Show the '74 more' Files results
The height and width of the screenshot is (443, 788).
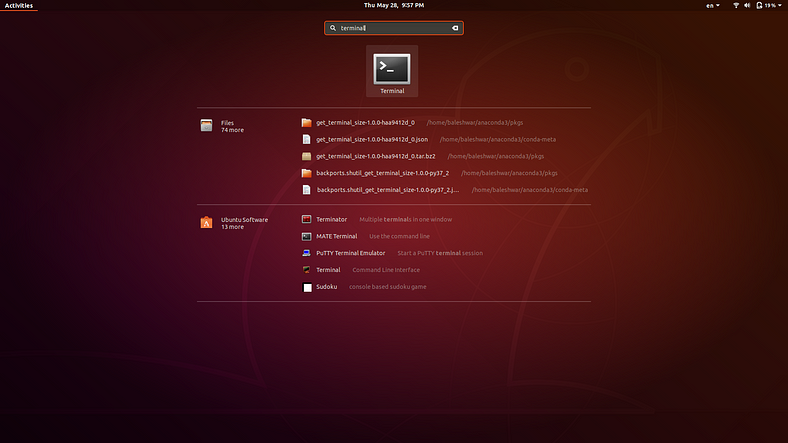[232, 130]
